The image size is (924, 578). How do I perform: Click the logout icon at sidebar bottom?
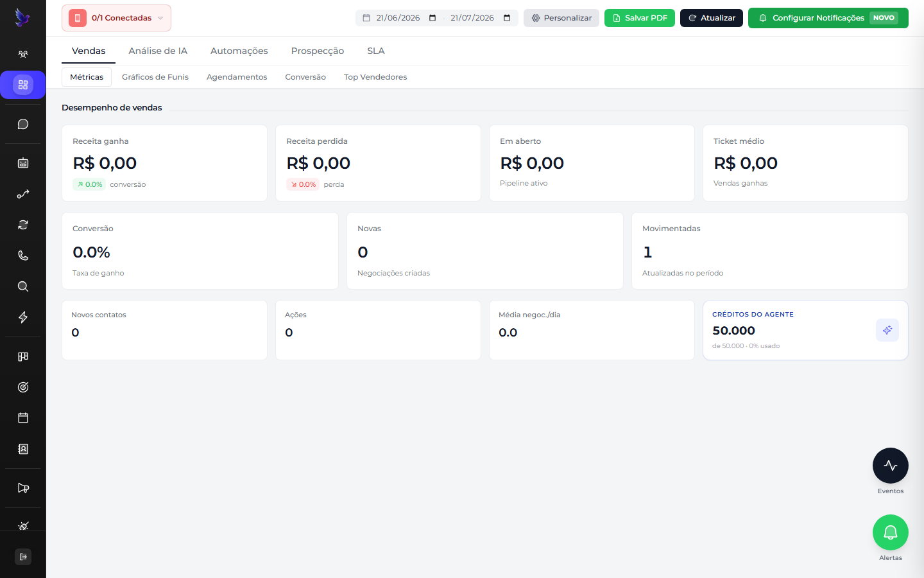click(23, 557)
